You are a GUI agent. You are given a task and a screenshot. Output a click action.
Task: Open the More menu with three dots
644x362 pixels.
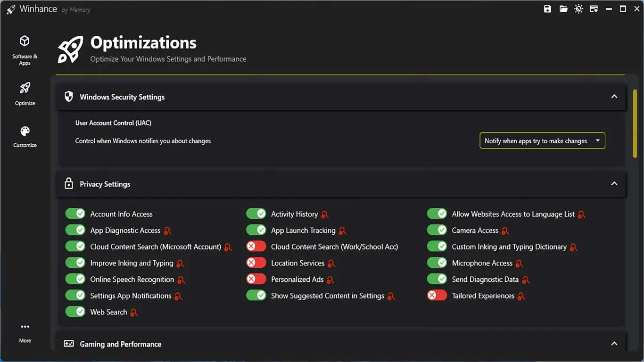click(25, 332)
